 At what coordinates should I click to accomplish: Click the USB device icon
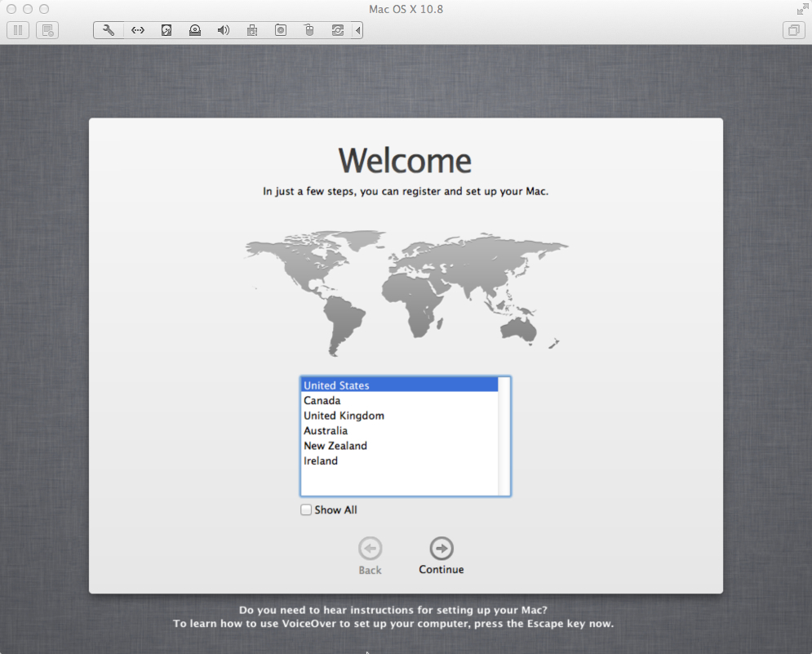point(252,30)
